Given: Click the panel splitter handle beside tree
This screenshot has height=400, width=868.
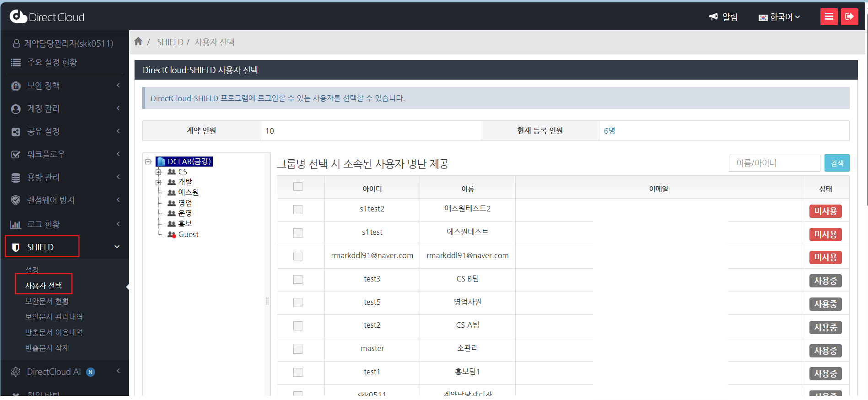Looking at the screenshot, I should click(x=267, y=301).
